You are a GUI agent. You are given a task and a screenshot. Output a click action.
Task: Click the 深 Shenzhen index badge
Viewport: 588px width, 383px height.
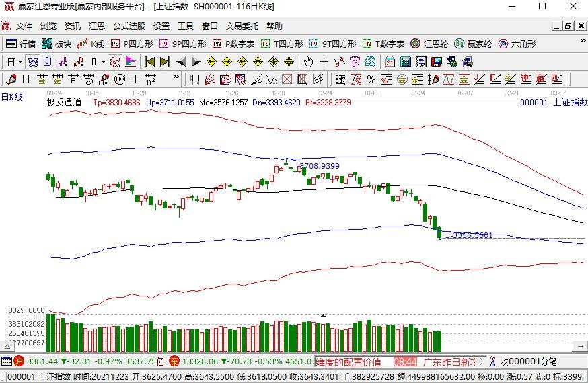[x=174, y=361]
